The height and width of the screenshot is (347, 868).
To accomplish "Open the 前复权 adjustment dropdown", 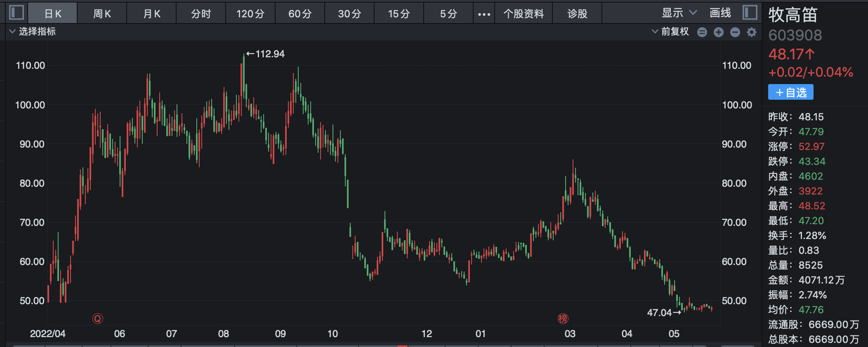I will (670, 32).
